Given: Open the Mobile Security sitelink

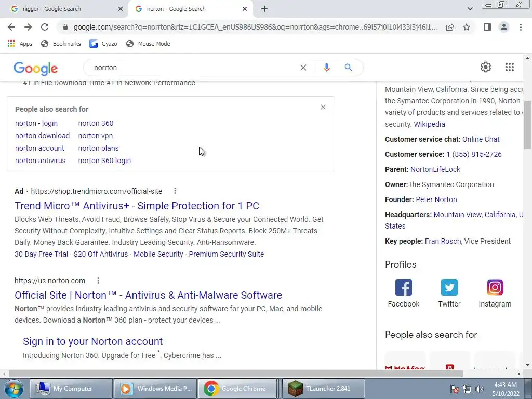Looking at the screenshot, I should tap(158, 254).
